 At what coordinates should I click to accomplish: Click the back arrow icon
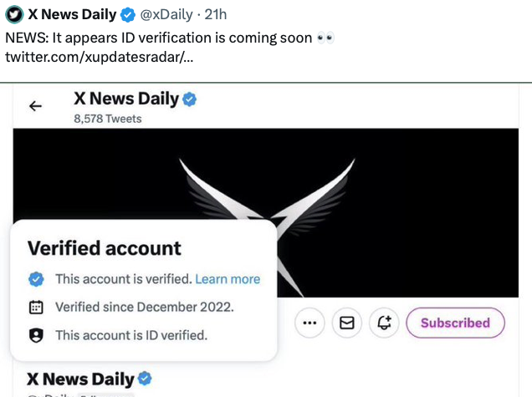(x=35, y=106)
